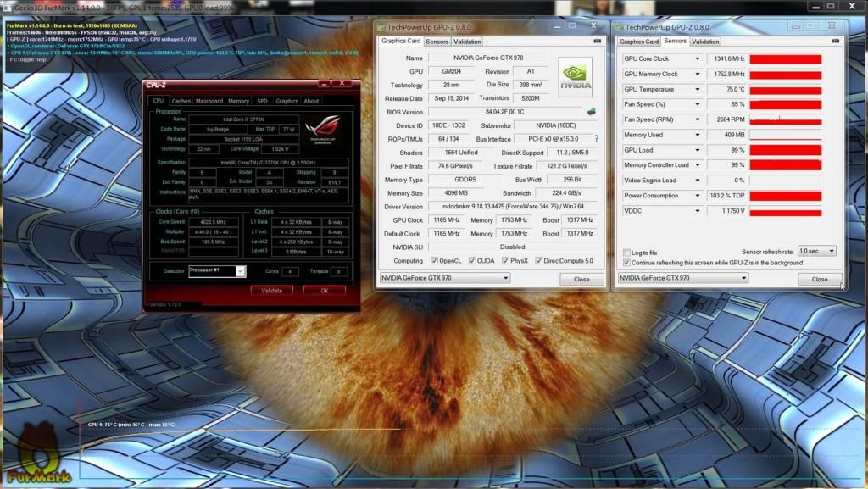The height and width of the screenshot is (489, 868).
Task: Maximize the FurMark window
Action: (831, 6)
